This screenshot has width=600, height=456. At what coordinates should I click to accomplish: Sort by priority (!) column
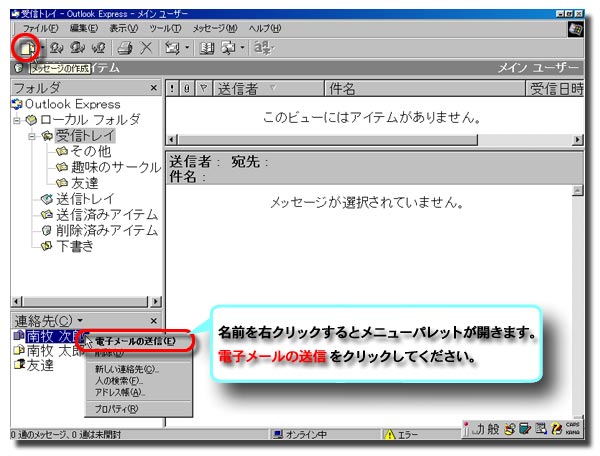pyautogui.click(x=172, y=89)
